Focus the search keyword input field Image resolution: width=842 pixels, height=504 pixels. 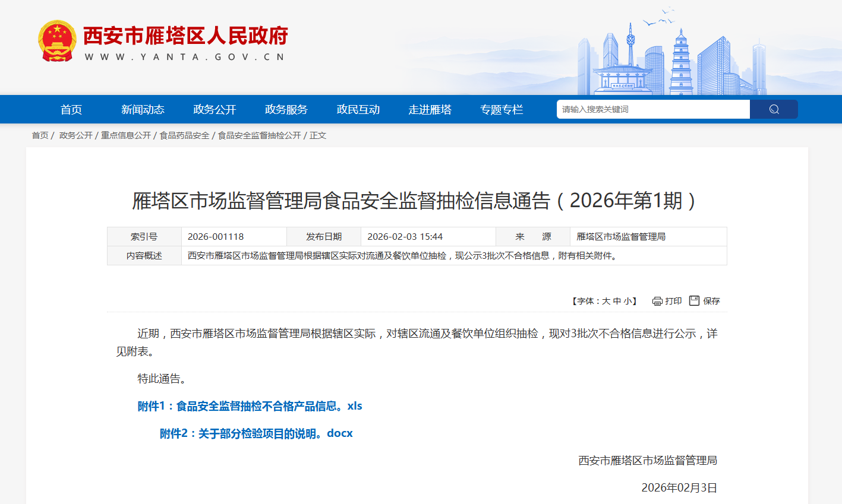[x=652, y=109]
